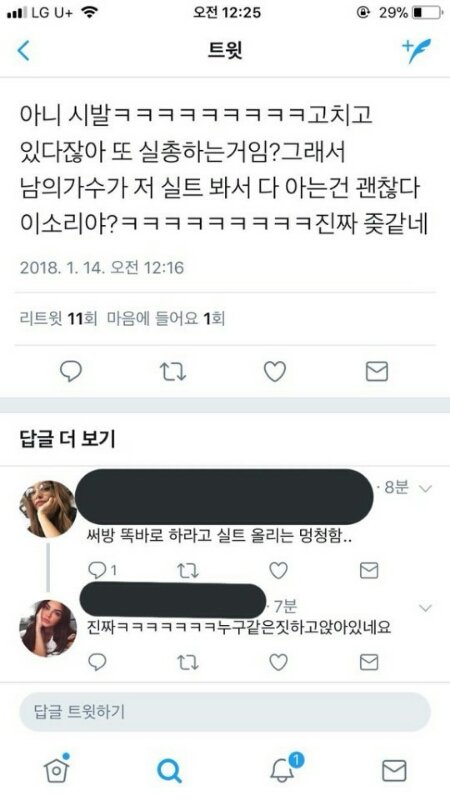
Task: Send the second reply via direct message icon
Action: point(369,662)
